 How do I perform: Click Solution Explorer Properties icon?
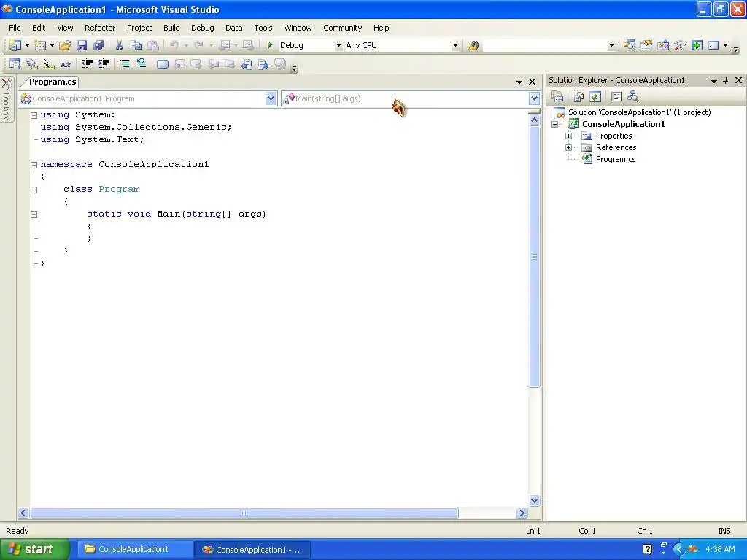point(557,97)
